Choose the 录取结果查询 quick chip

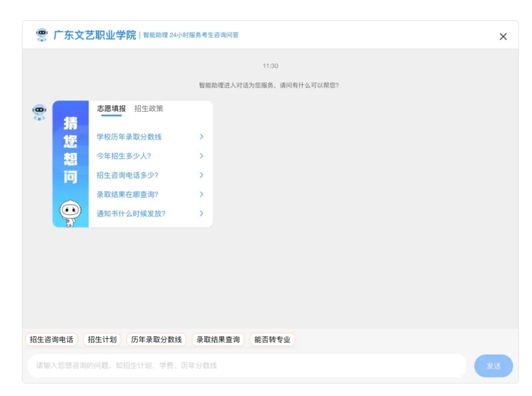coord(218,339)
